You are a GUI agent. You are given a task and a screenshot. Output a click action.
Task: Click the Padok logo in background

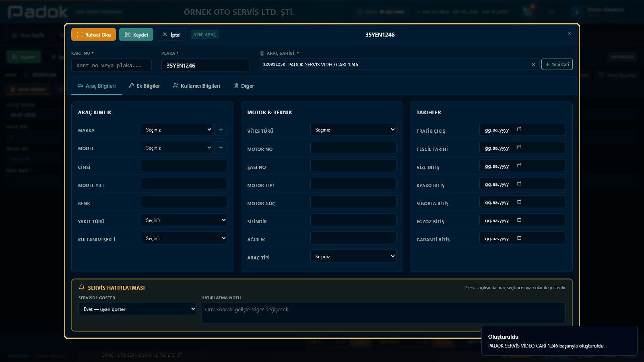click(x=38, y=12)
